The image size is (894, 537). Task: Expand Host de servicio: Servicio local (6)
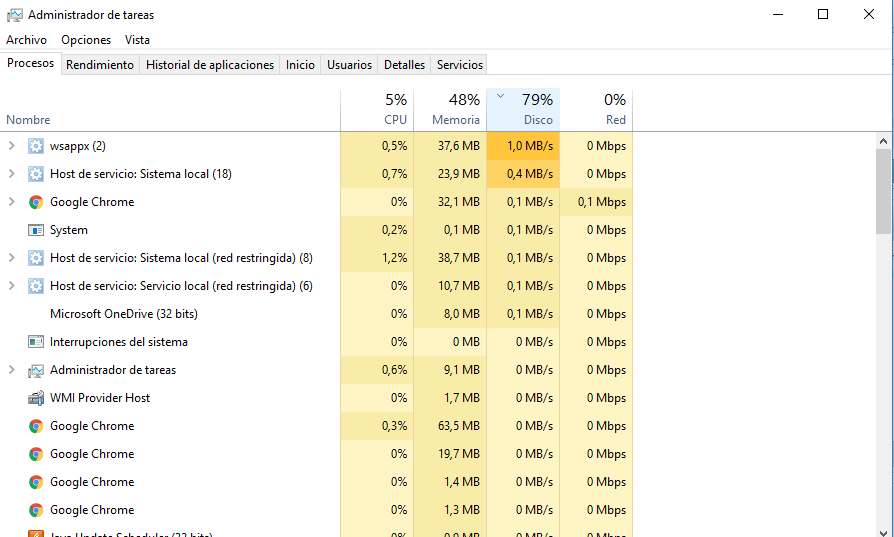[x=11, y=286]
